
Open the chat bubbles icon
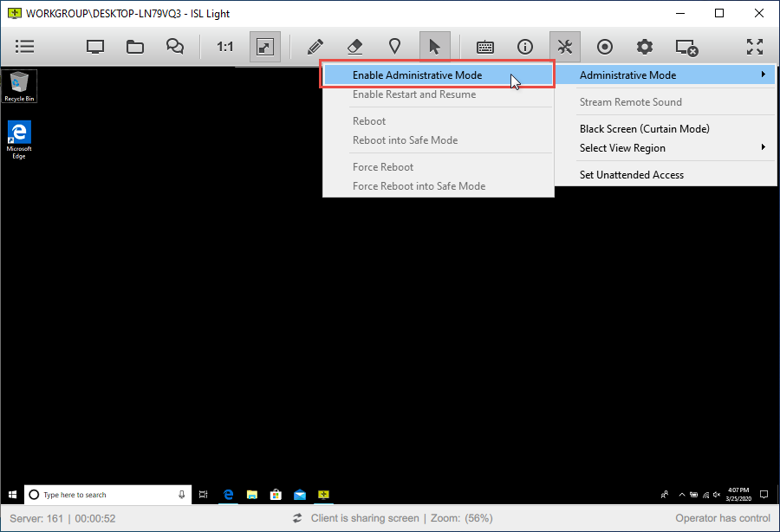point(175,47)
